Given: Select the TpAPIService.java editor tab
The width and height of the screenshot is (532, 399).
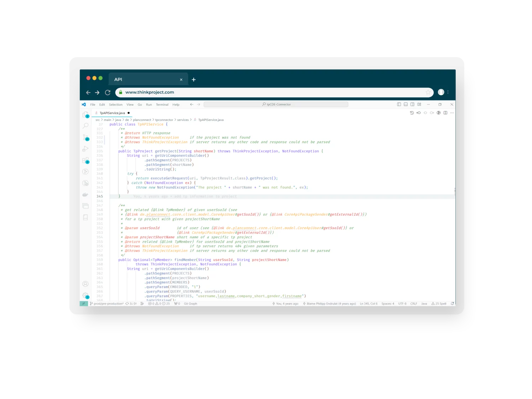Looking at the screenshot, I should pos(112,113).
